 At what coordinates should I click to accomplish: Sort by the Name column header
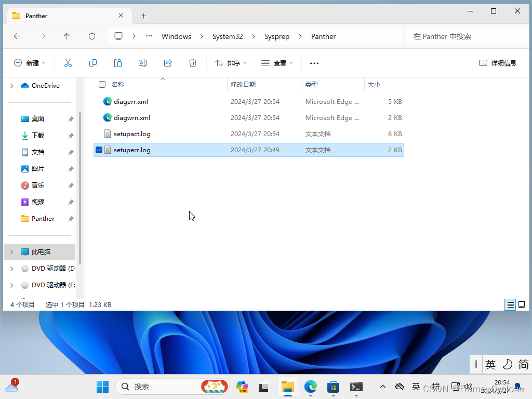118,85
